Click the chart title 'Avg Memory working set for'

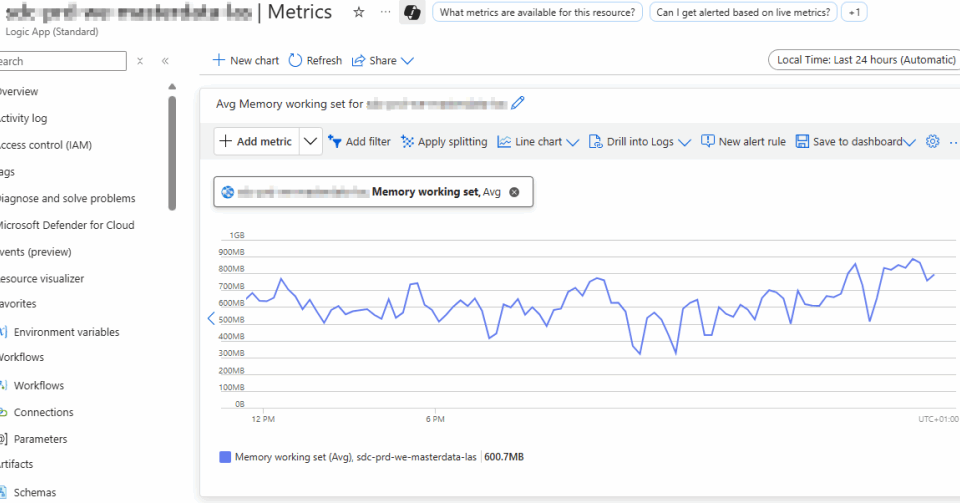point(289,104)
